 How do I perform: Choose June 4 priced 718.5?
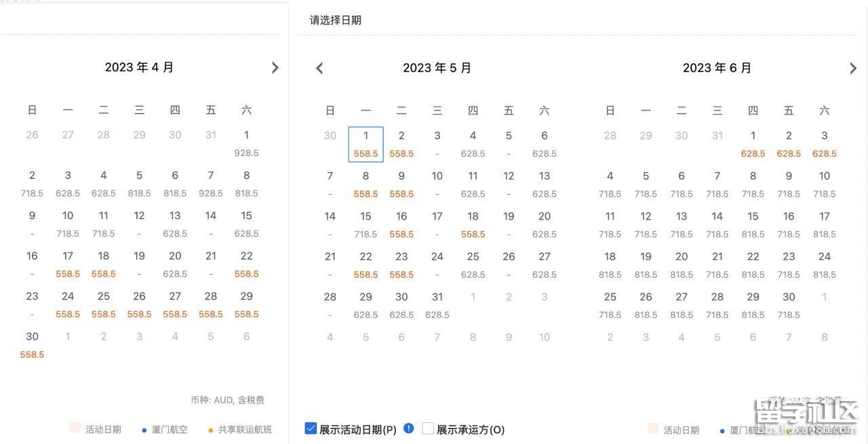(610, 184)
